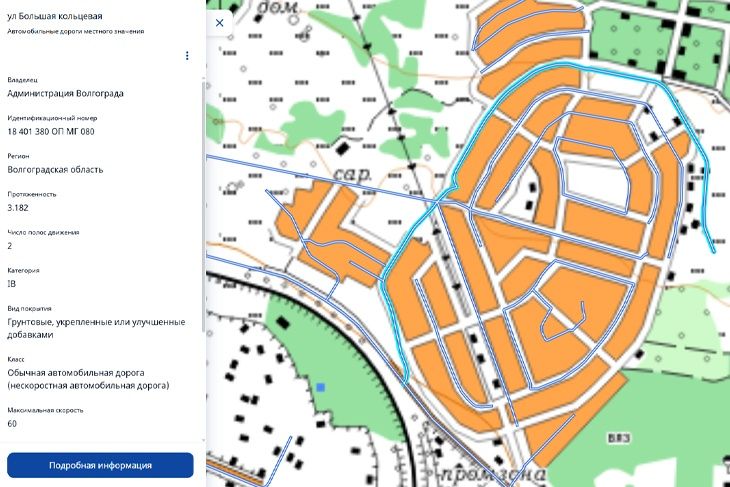Click the info panel vertical scrollbar
730x487 pixels.
pos(204,200)
